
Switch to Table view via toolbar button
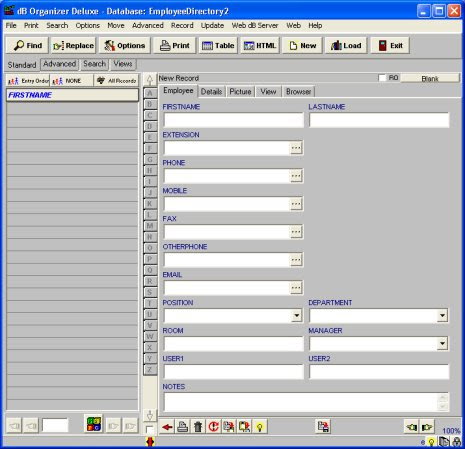(218, 45)
